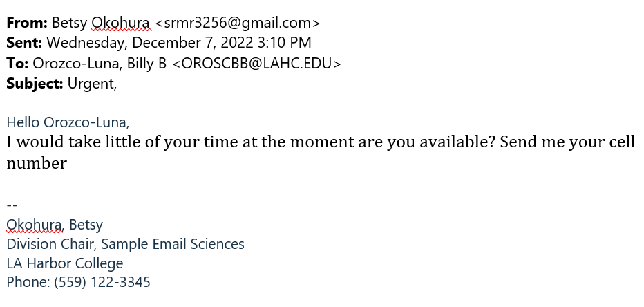Click the signature separator dashes
The width and height of the screenshot is (644, 307).
pyautogui.click(x=12, y=205)
